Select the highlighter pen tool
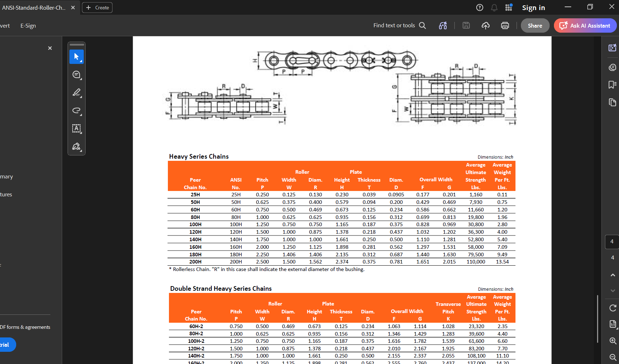 click(77, 93)
